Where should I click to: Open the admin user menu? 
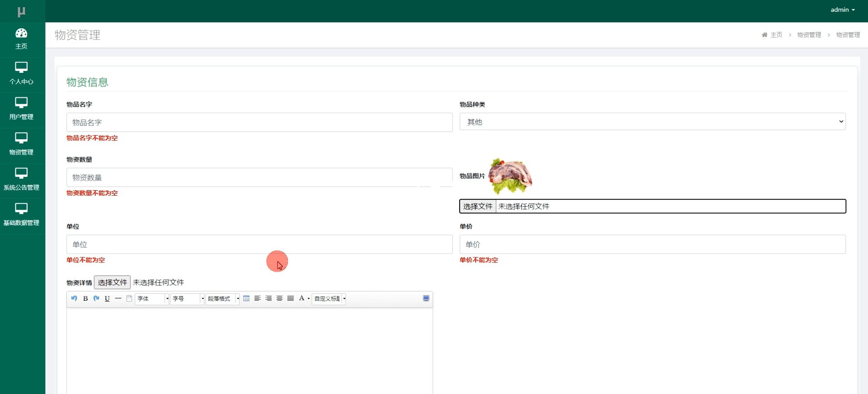tap(842, 10)
